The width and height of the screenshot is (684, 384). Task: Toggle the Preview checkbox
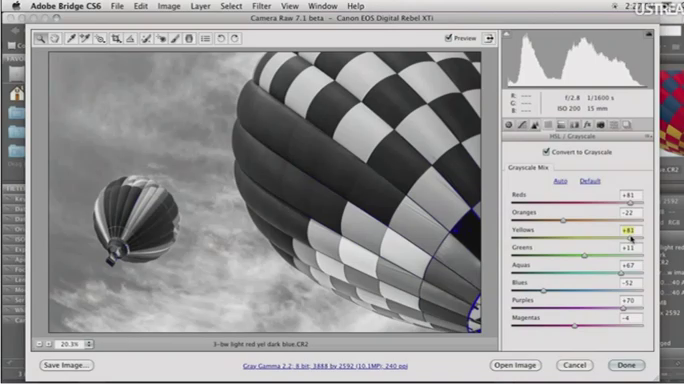[448, 38]
